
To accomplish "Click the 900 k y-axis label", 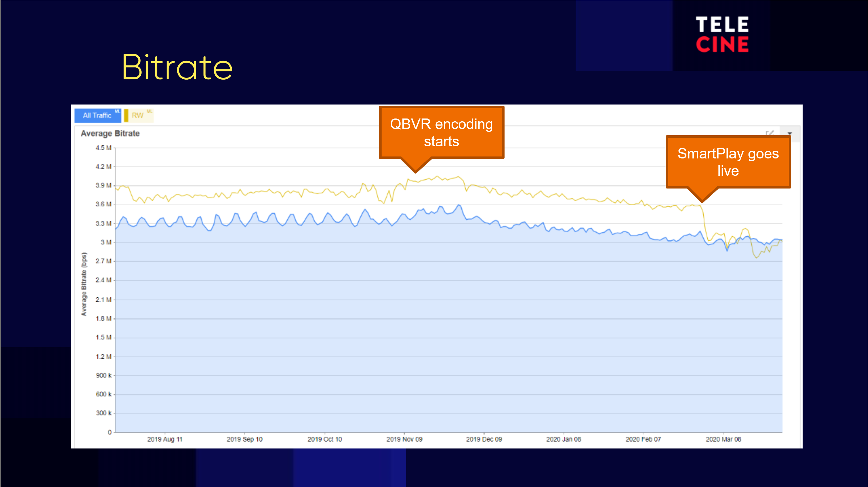I will (x=104, y=375).
